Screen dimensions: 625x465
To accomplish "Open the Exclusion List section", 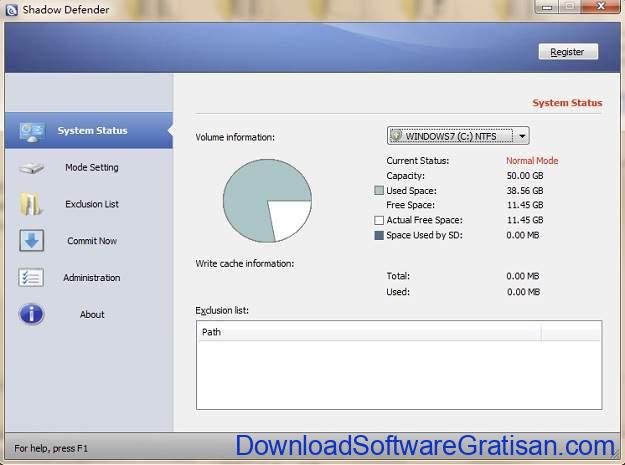I will click(x=88, y=204).
